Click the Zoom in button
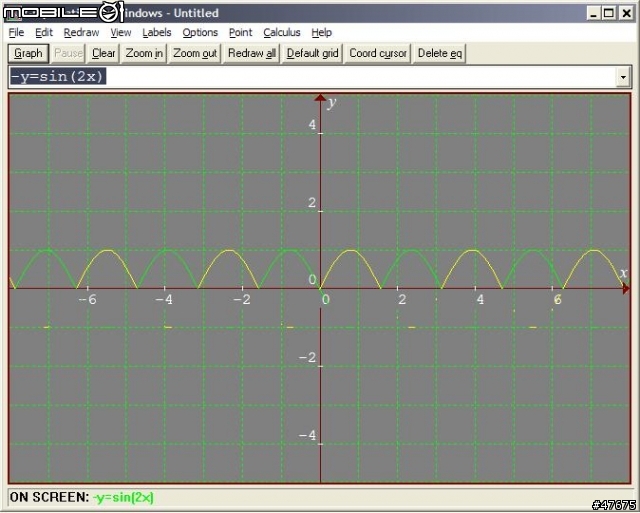 coord(144,53)
